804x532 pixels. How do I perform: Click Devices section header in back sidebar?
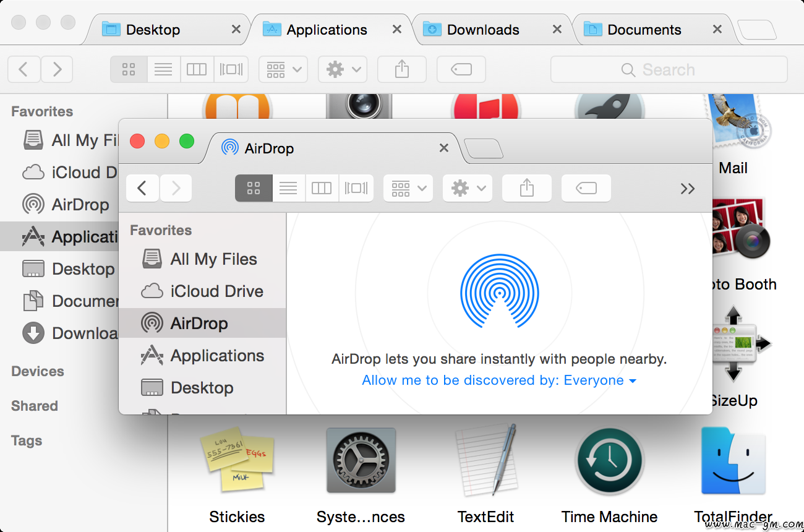(38, 371)
